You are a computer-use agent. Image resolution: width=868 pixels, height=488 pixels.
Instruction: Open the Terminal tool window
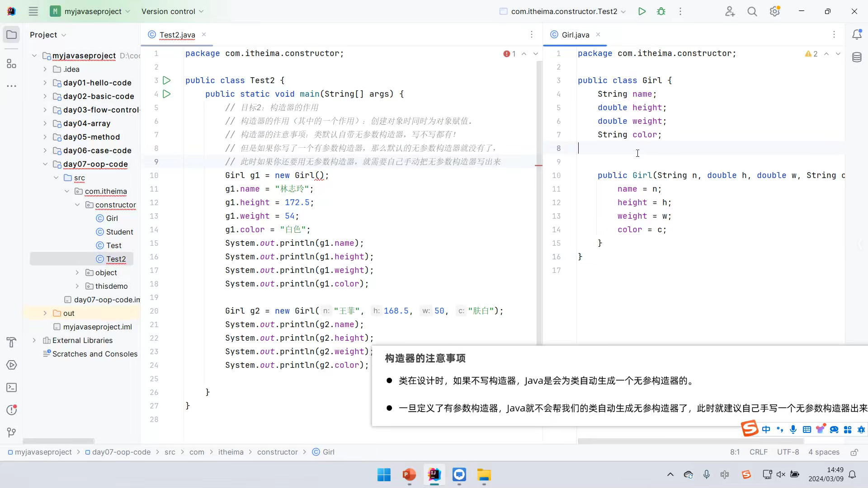pos(12,388)
